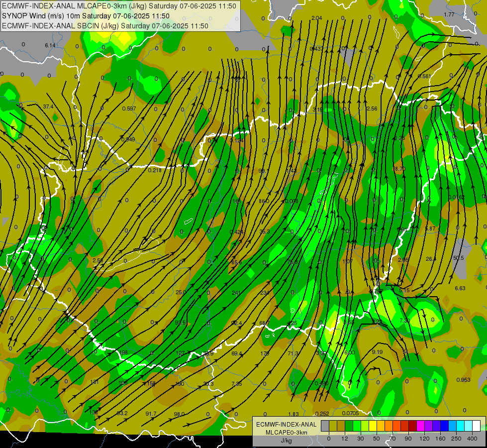
Task: Click the map value 9.19
Action: point(377,352)
